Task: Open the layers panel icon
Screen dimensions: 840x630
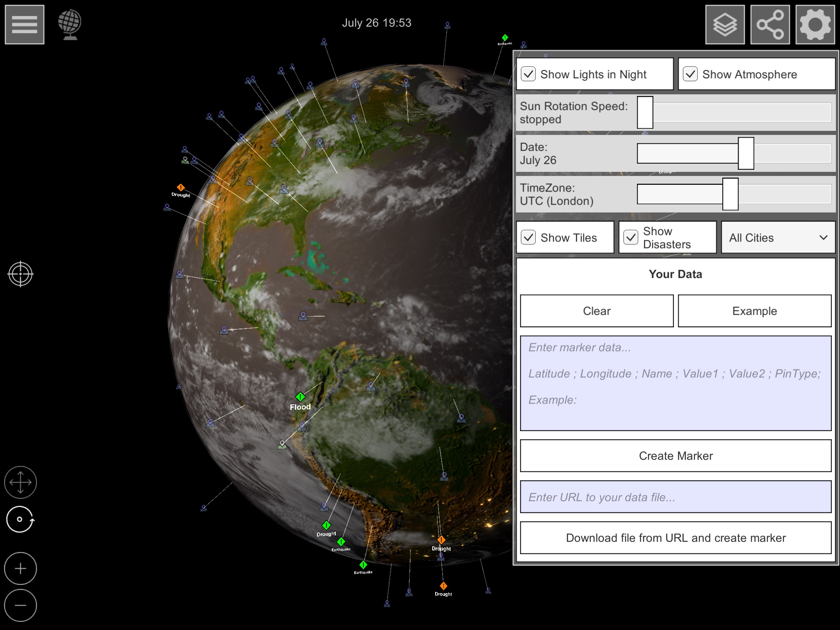Action: [726, 25]
